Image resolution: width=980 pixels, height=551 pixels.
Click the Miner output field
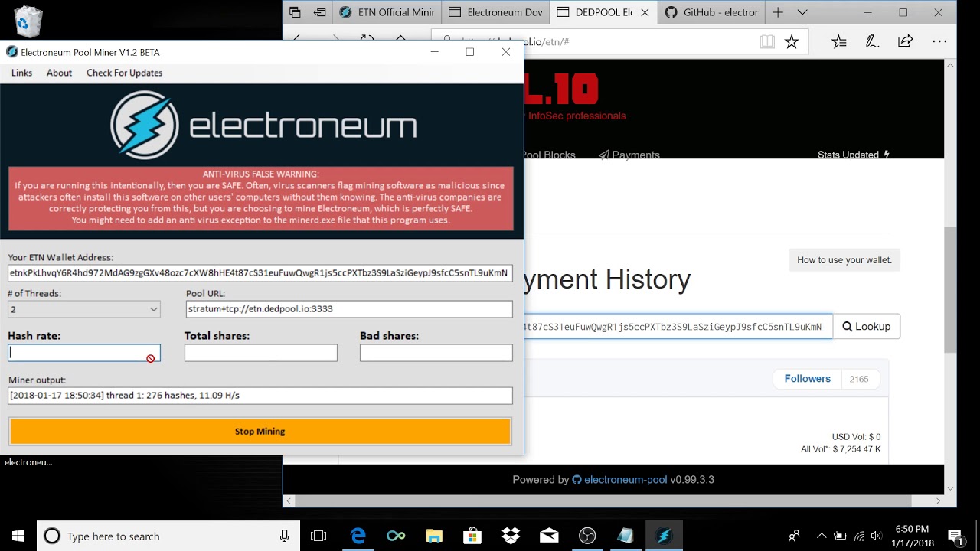coord(260,396)
